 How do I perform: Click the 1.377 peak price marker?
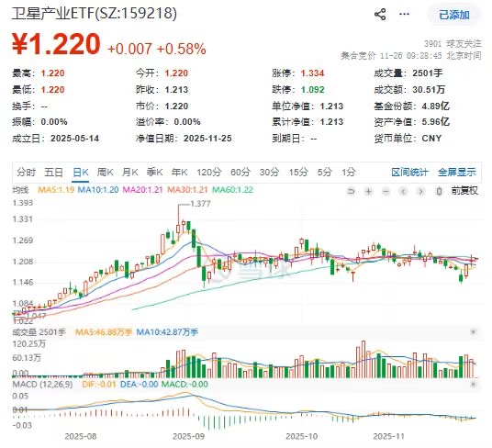tap(200, 204)
